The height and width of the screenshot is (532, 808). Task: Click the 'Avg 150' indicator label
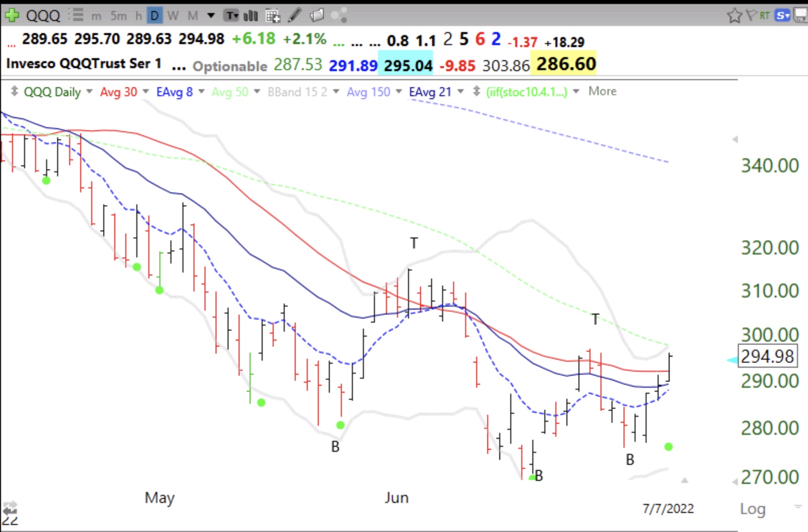tap(368, 92)
